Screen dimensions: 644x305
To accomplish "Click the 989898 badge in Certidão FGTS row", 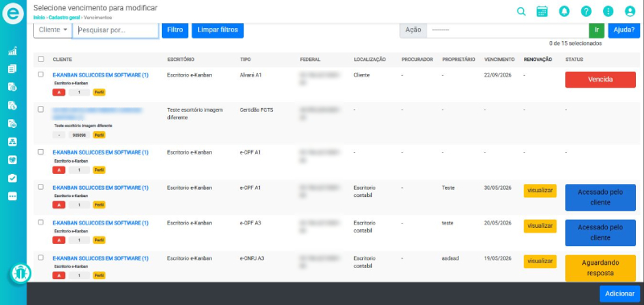I will (x=79, y=135).
